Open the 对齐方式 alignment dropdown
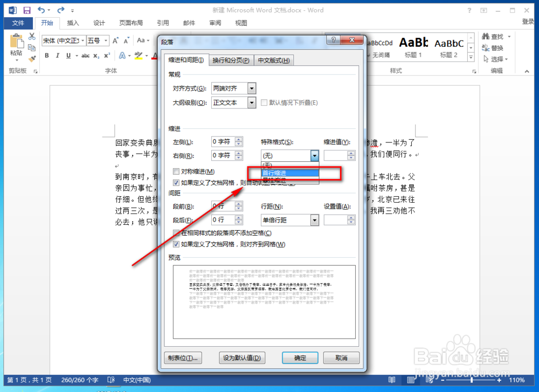The width and height of the screenshot is (539, 392). point(252,89)
